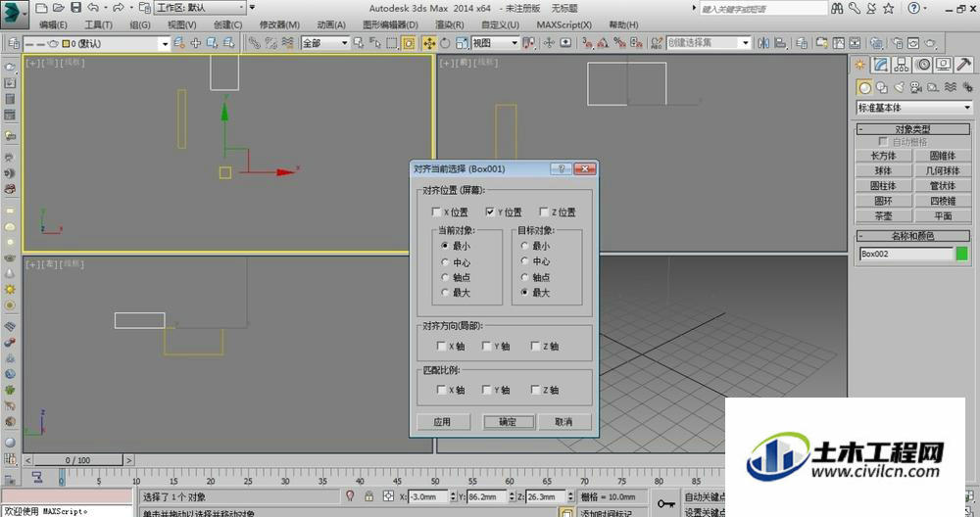980x517 pixels.
Task: Open the 创建选择集 named selection dropdown
Action: [709, 43]
